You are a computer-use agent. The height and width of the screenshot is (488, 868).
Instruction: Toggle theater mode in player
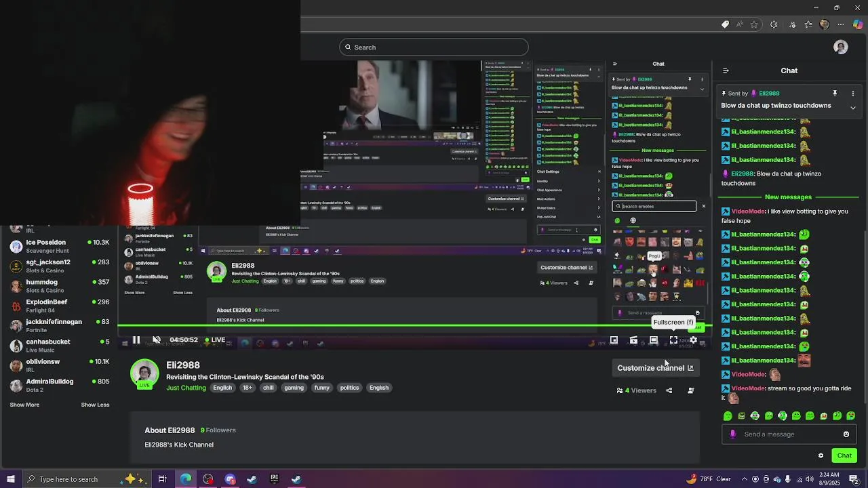click(653, 340)
